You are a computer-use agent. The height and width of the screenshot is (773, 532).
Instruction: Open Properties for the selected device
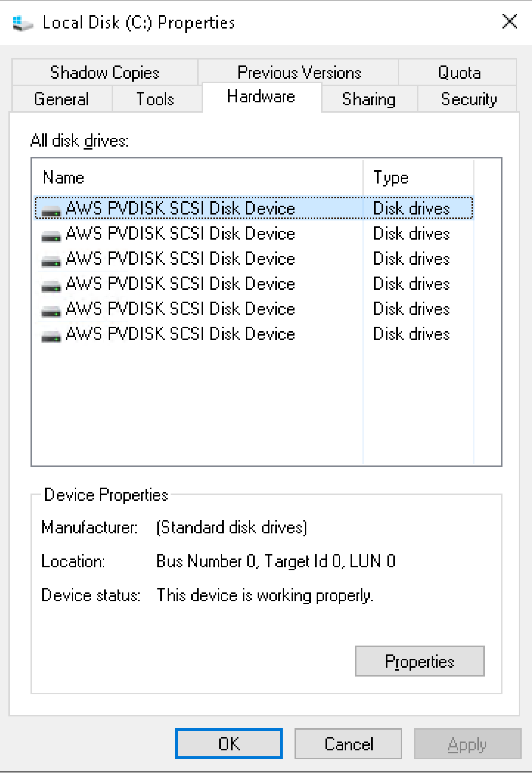pyautogui.click(x=419, y=661)
